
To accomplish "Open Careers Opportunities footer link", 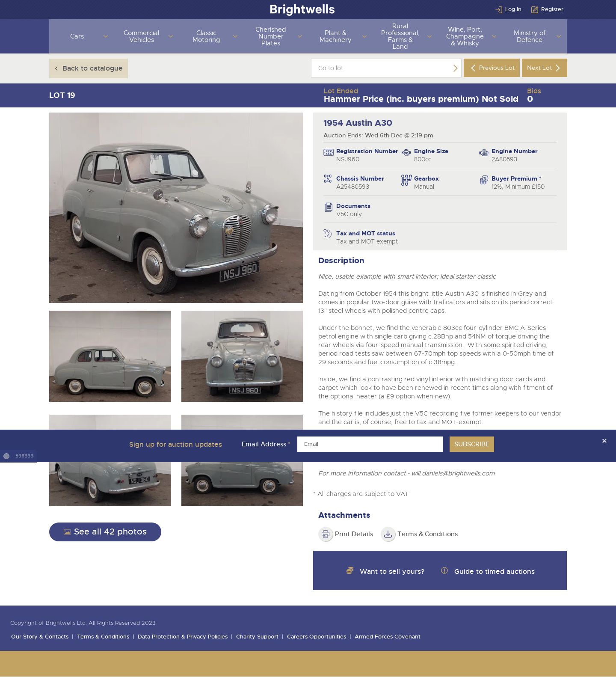I will (317, 637).
